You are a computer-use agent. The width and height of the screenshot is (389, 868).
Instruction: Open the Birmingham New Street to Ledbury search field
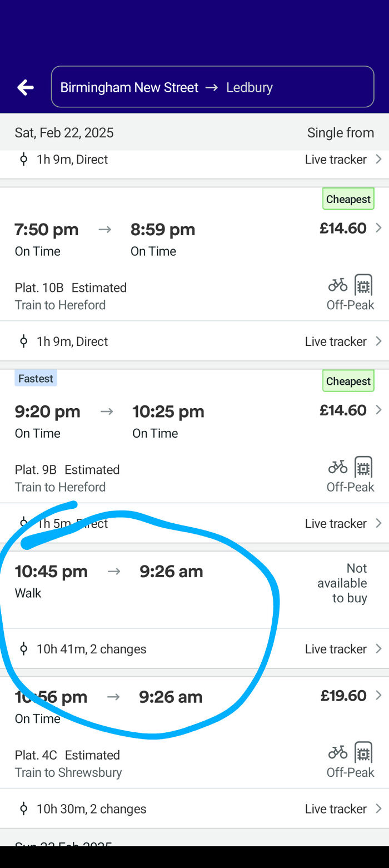coord(213,87)
